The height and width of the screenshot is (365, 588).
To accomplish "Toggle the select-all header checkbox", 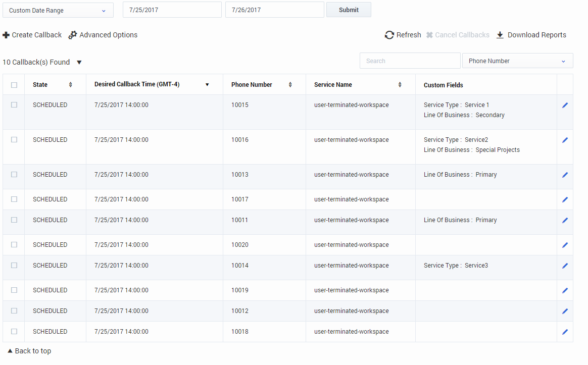I will [14, 85].
